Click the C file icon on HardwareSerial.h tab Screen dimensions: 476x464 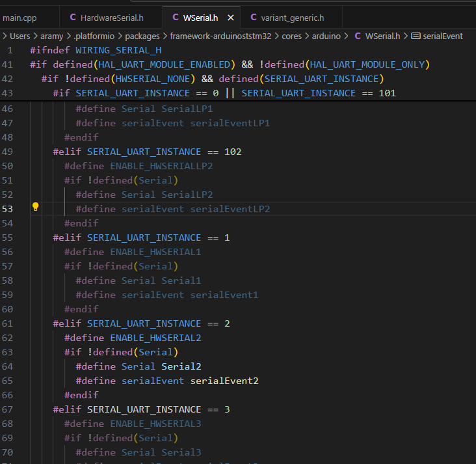pyautogui.click(x=72, y=18)
